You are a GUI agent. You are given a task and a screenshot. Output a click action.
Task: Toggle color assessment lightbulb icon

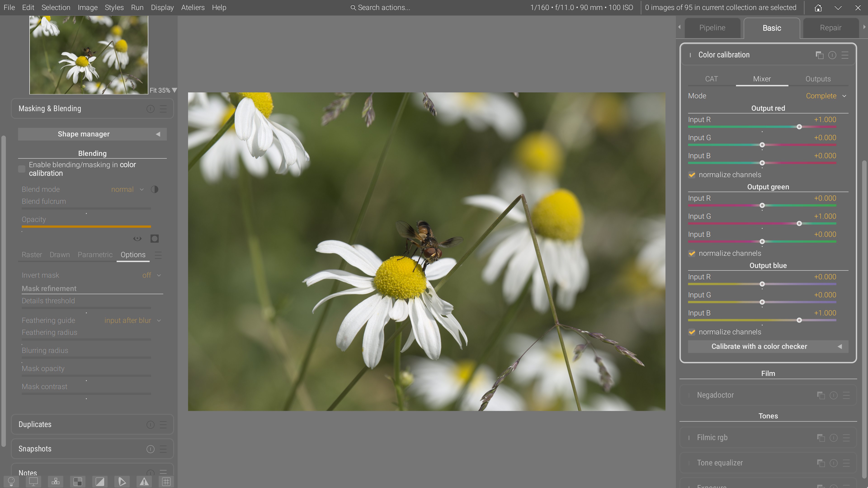coord(11,482)
